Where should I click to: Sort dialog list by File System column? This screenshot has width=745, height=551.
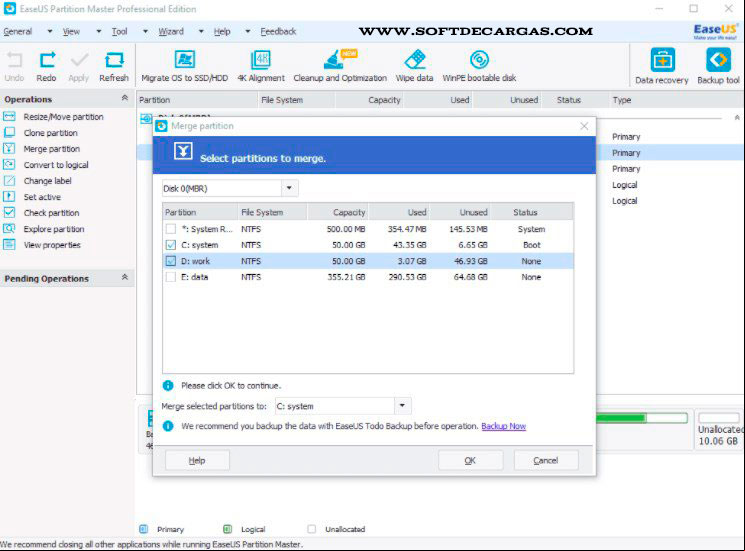(273, 212)
